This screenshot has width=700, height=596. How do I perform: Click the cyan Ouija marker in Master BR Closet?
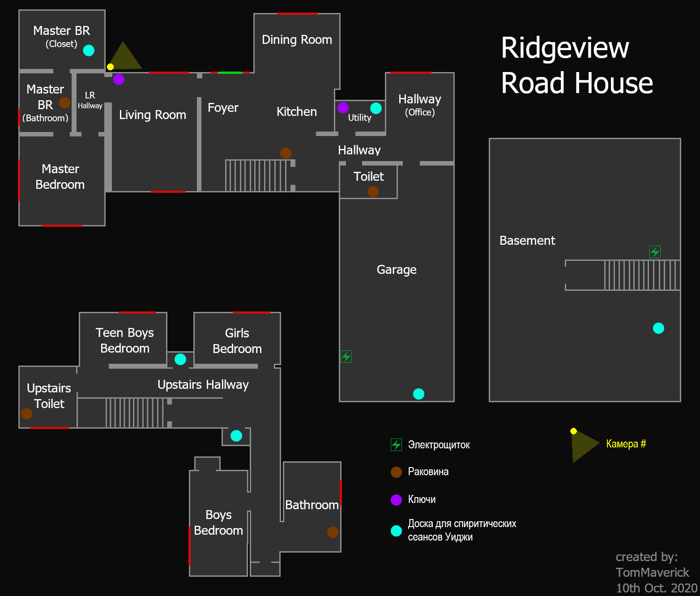coord(89,50)
